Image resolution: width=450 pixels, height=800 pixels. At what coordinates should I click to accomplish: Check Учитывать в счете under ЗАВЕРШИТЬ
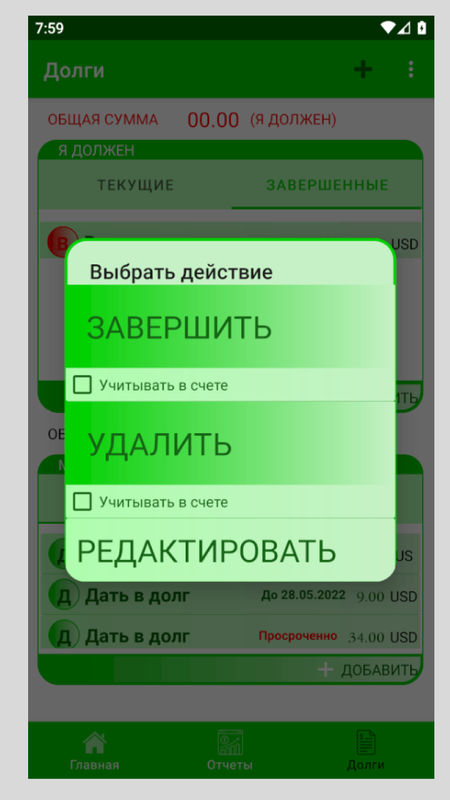tap(82, 385)
